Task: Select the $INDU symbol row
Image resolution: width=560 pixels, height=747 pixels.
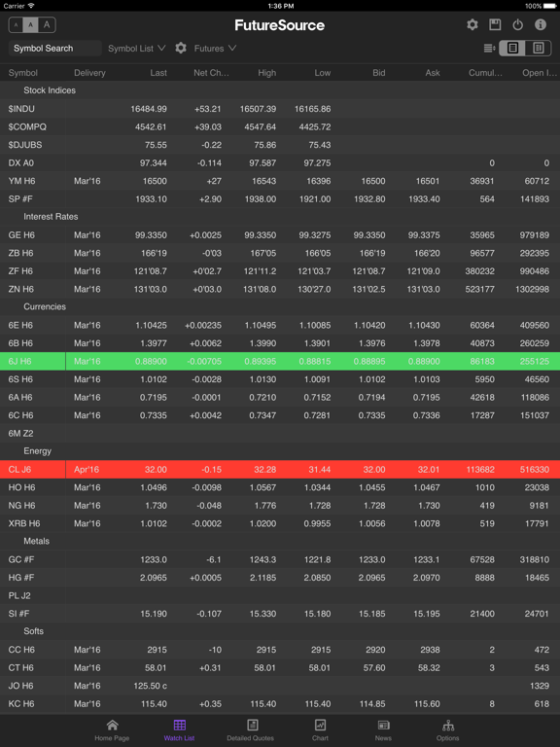Action: point(280,109)
